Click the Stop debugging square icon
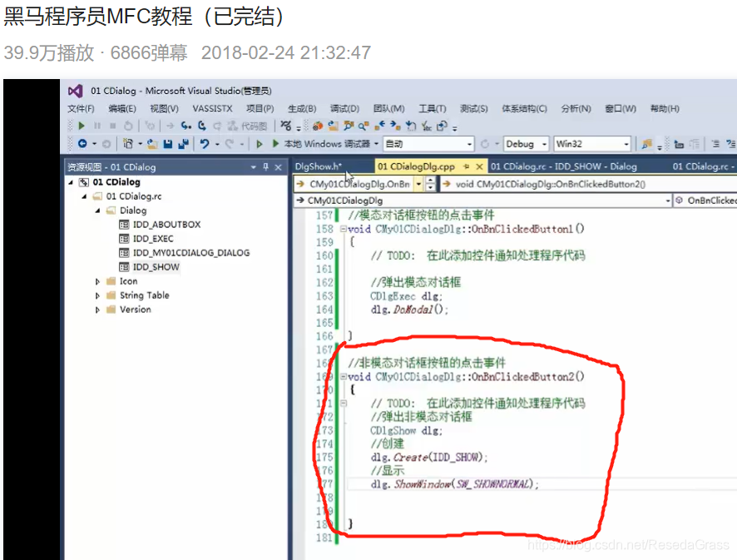 pyautogui.click(x=113, y=126)
